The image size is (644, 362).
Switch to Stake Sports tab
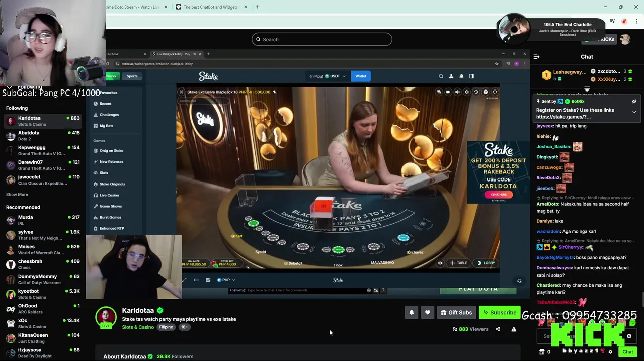(x=132, y=76)
